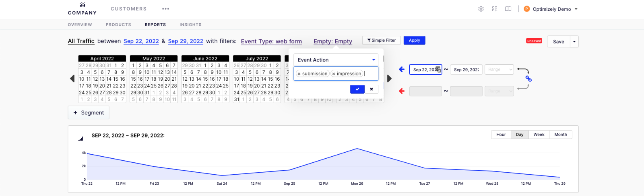
Task: Click comparison start date input
Action: pos(425,91)
